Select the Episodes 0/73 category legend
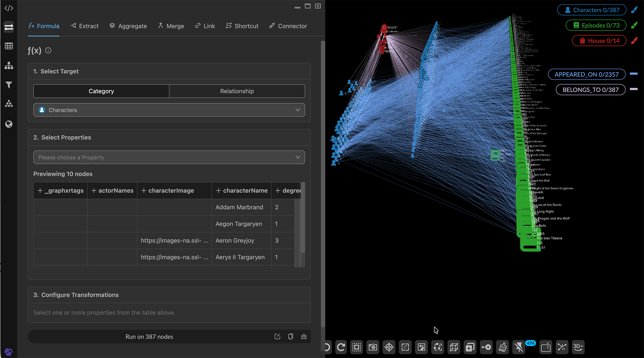 click(596, 25)
